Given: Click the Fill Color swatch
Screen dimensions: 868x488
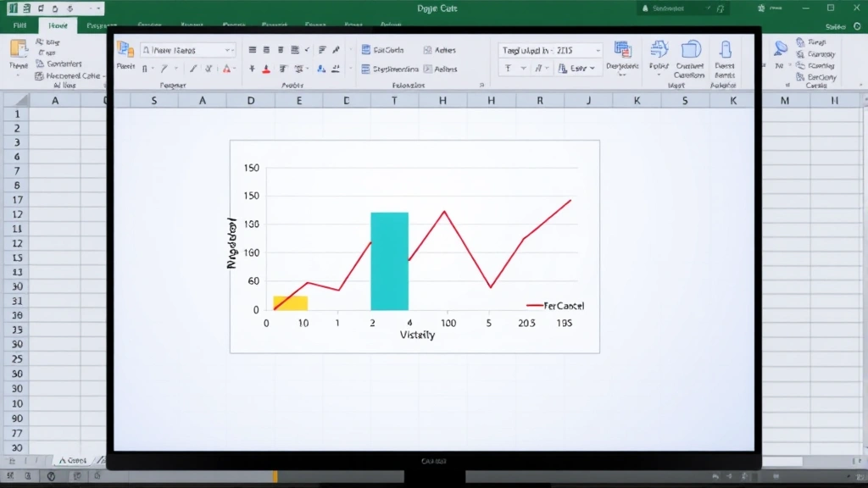Looking at the screenshot, I should tap(267, 69).
